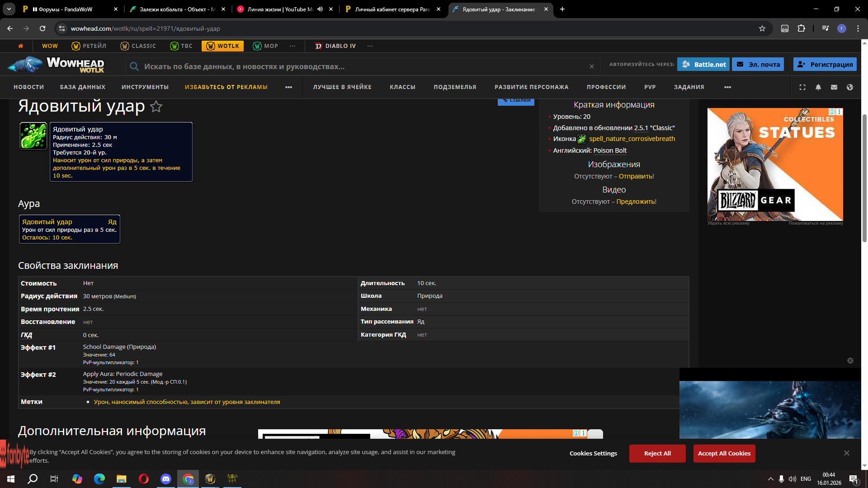The height and width of the screenshot is (488, 868).
Task: Open the tab search dropdown arrow
Action: 9,9
